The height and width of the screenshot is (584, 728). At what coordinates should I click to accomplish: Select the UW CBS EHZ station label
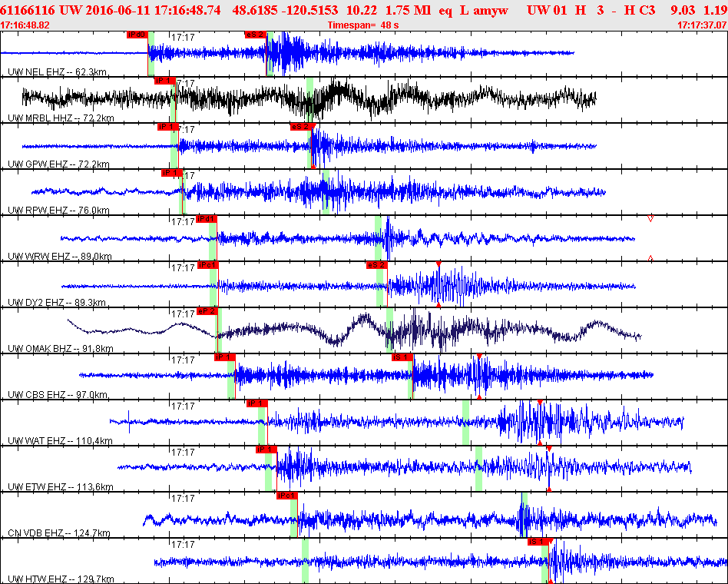coord(58,394)
